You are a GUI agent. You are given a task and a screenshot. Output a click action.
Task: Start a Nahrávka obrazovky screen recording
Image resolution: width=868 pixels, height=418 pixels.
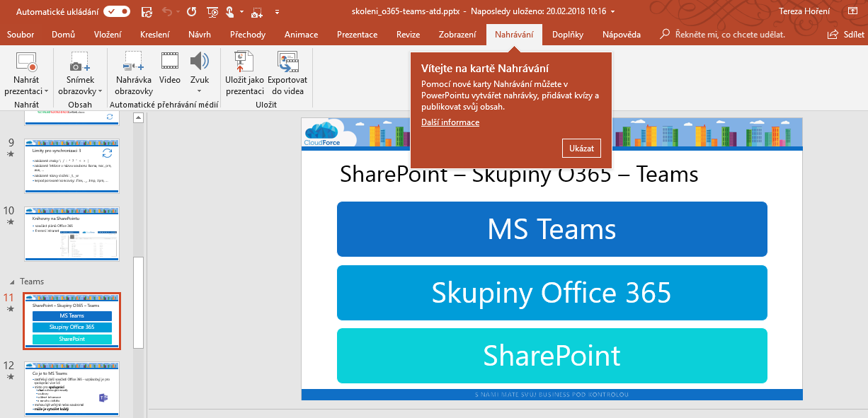pos(134,62)
